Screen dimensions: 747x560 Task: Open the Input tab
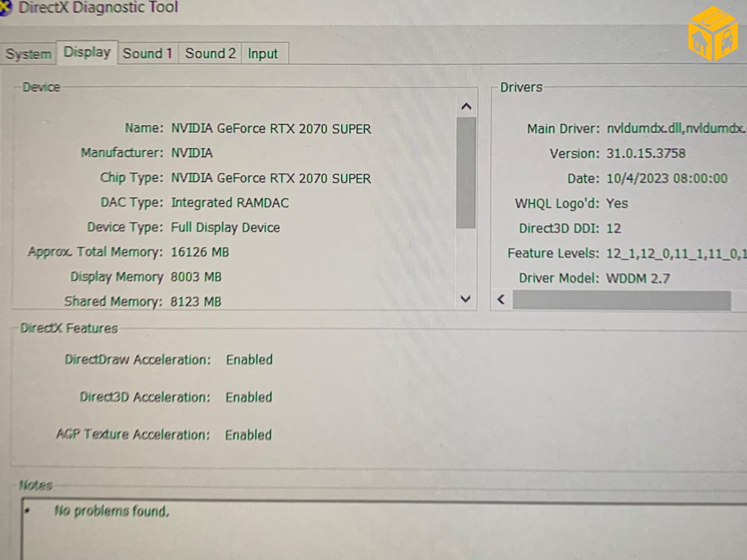pyautogui.click(x=263, y=54)
